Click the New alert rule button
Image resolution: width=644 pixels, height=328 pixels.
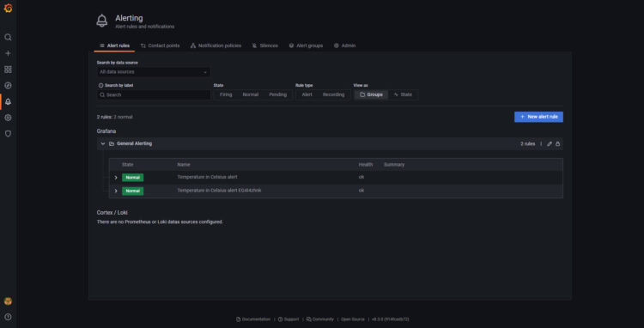tap(538, 117)
